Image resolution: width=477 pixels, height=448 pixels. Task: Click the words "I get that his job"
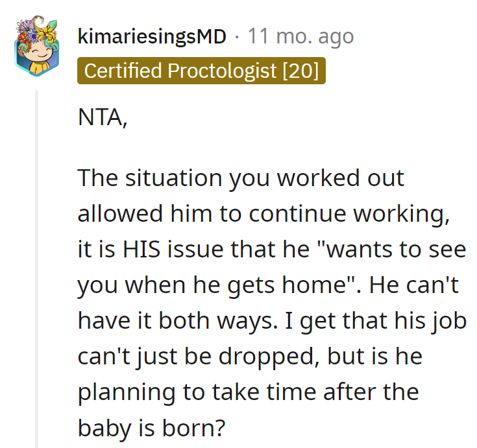tap(375, 322)
